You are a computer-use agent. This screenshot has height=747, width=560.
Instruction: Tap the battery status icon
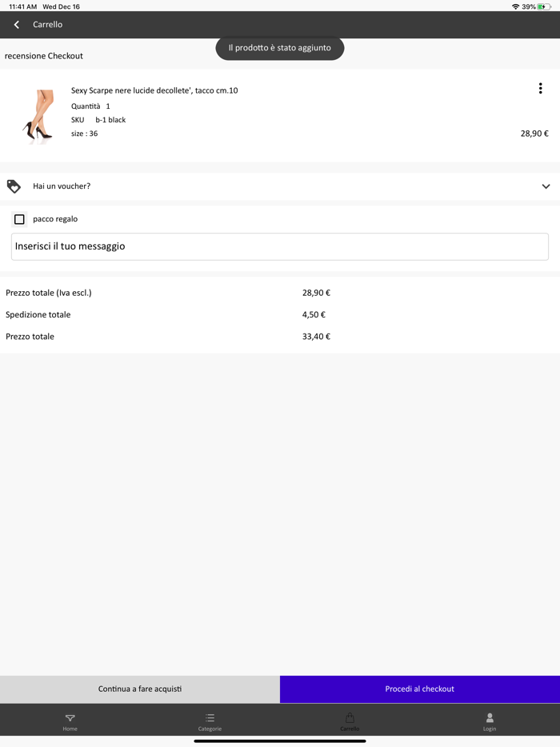click(x=544, y=6)
